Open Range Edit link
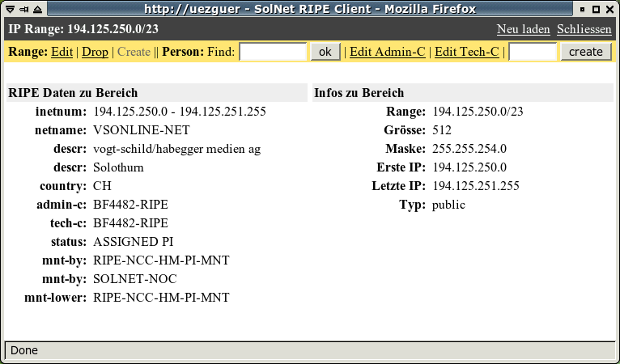620x364 pixels. (62, 52)
